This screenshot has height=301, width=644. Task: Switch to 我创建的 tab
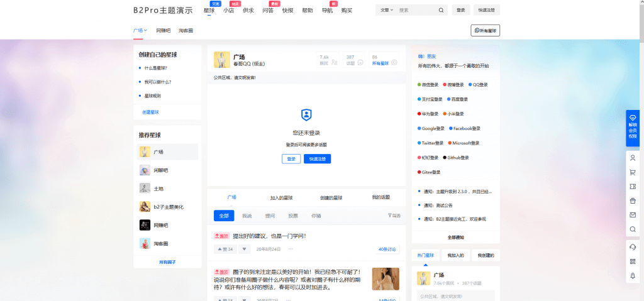(486, 255)
